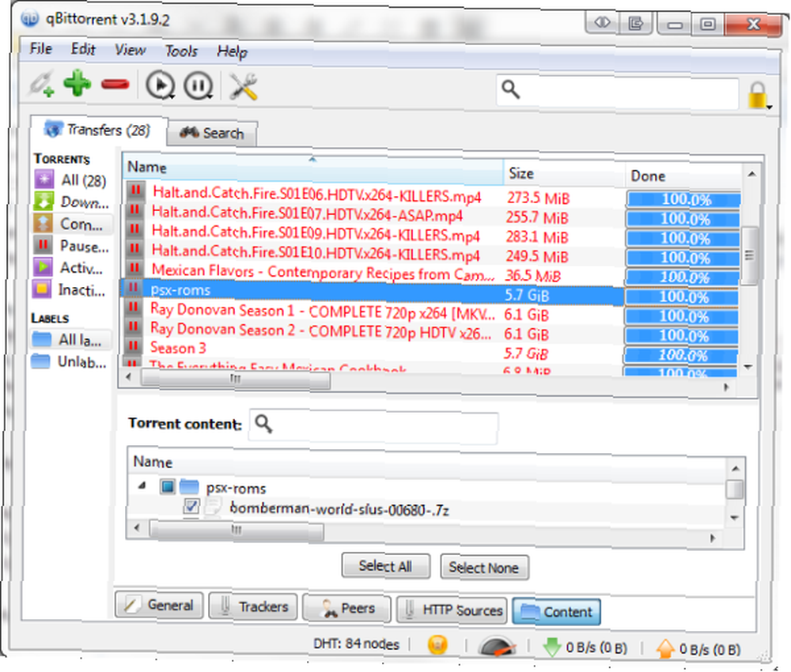Select the Mexican Flavors torrent row
The height and width of the screenshot is (672, 791).
pyautogui.click(x=323, y=272)
